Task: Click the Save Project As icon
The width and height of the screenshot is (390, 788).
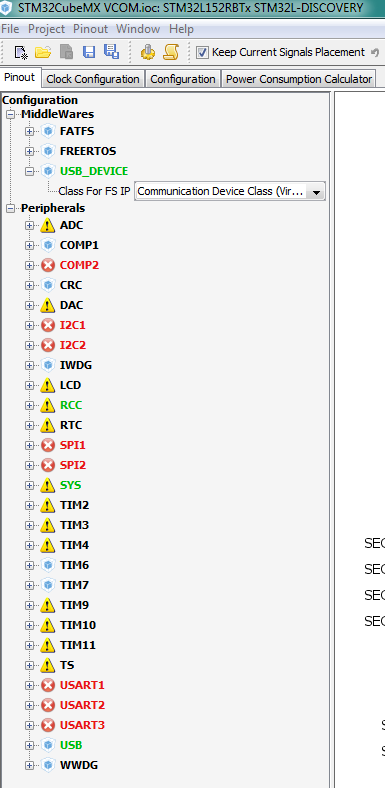Action: click(x=111, y=51)
